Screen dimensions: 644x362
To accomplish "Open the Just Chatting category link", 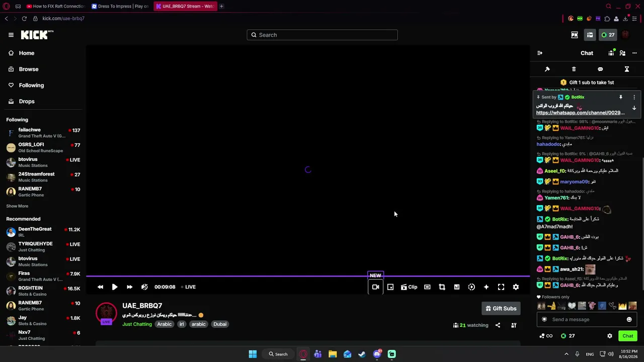I will 137,324.
